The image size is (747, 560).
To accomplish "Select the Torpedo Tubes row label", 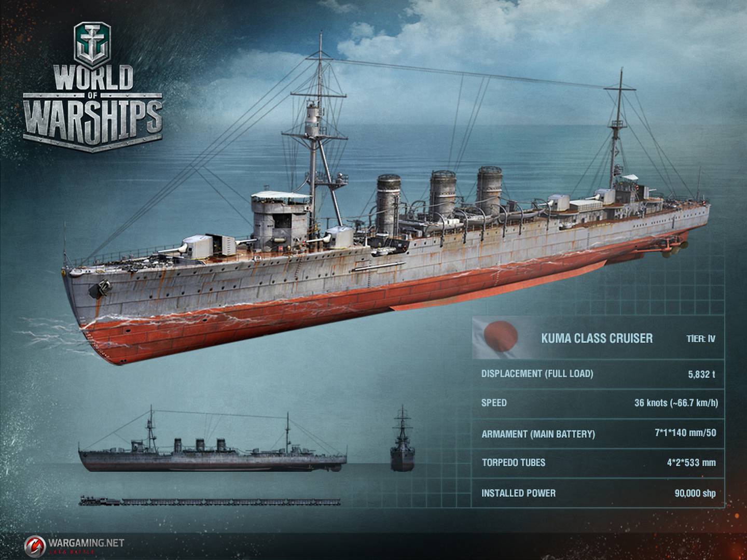I will 513,463.
